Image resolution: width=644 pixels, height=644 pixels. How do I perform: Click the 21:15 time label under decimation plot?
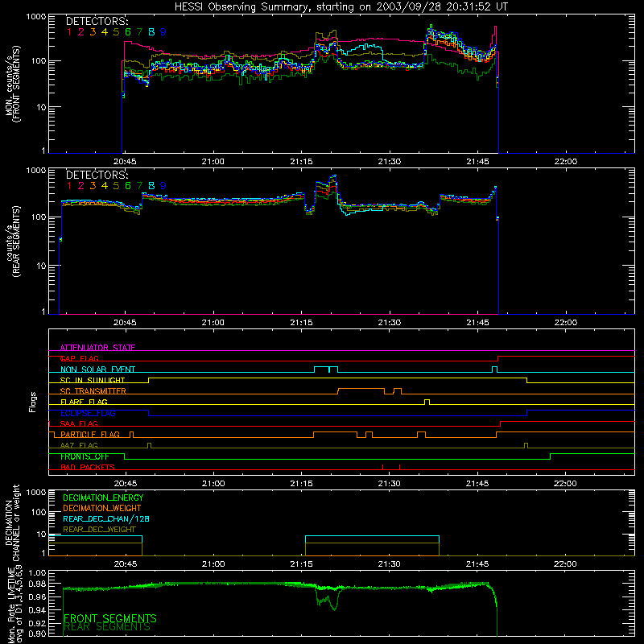click(x=301, y=564)
